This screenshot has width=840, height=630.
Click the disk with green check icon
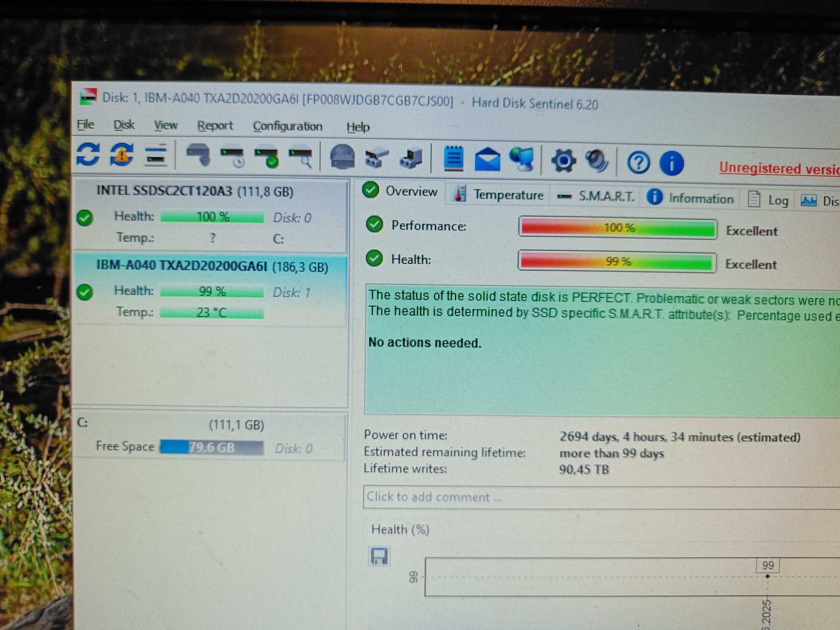[266, 158]
